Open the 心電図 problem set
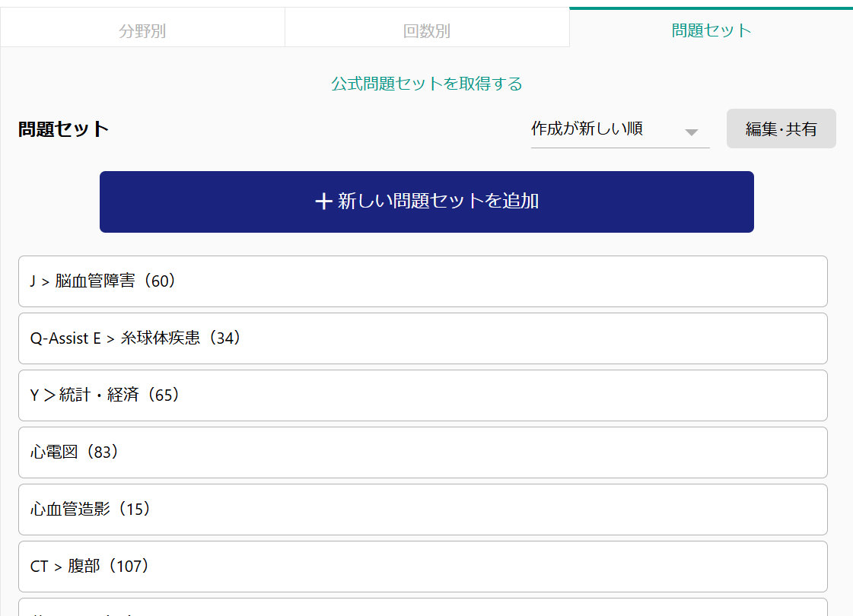The image size is (853, 616). point(422,452)
